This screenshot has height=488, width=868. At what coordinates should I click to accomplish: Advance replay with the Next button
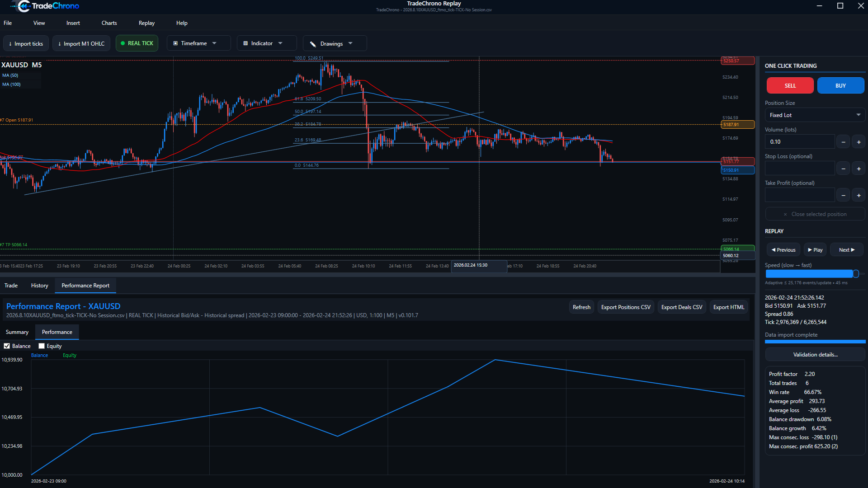[847, 250]
